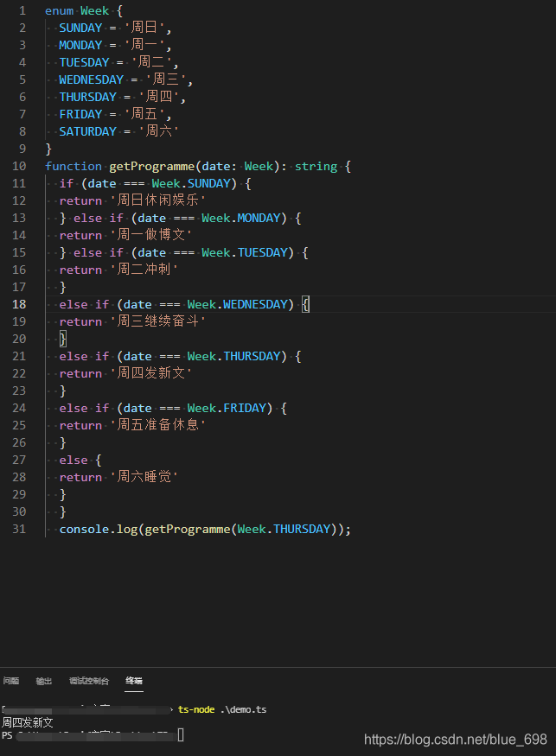The height and width of the screenshot is (756, 556).
Task: Click the string '周三继续奋斗' on line 19
Action: coord(158,321)
